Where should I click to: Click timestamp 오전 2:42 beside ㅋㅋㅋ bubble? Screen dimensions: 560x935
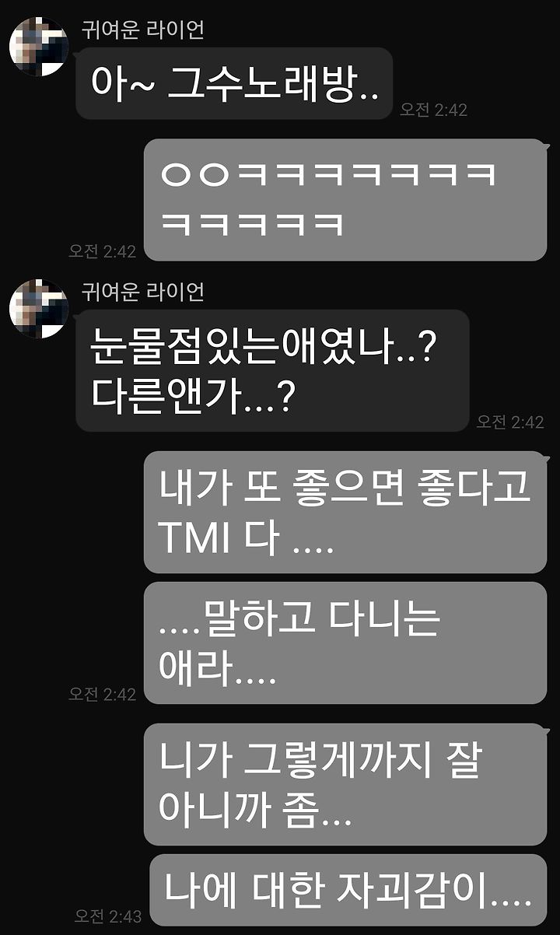tap(102, 251)
